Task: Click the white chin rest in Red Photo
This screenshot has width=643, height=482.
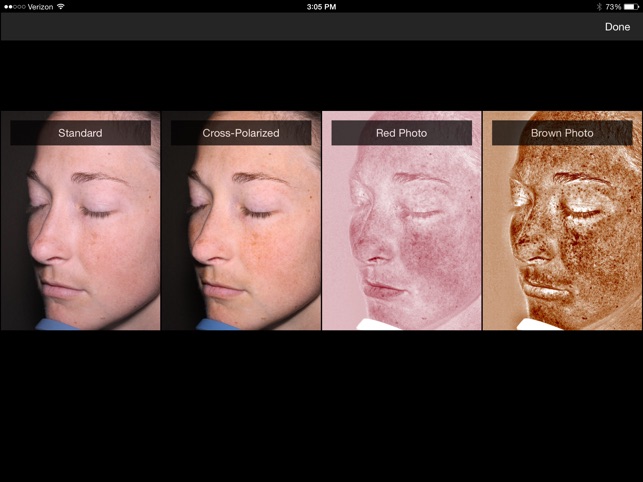Action: 378,324
